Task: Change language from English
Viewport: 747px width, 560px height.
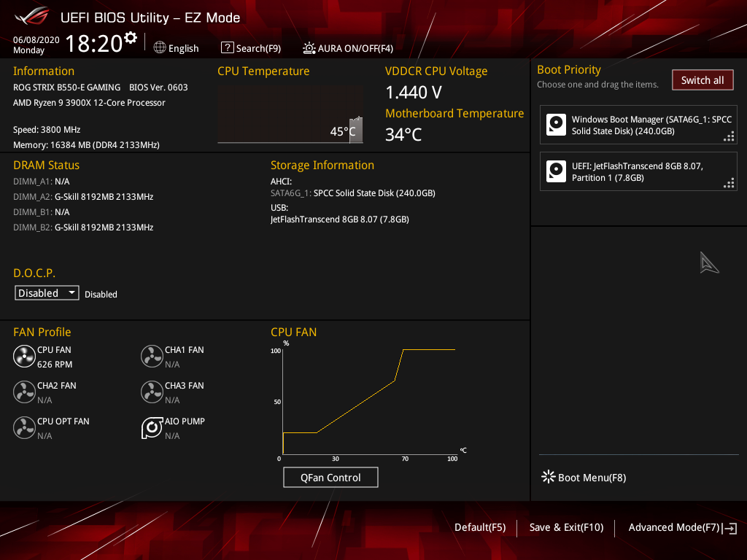Action: 183,48
